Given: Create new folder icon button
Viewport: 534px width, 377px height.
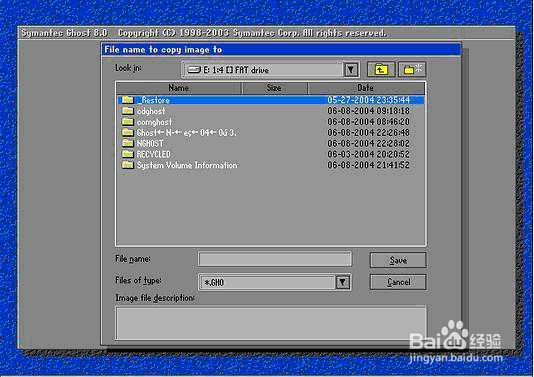Looking at the screenshot, I should click(x=412, y=70).
